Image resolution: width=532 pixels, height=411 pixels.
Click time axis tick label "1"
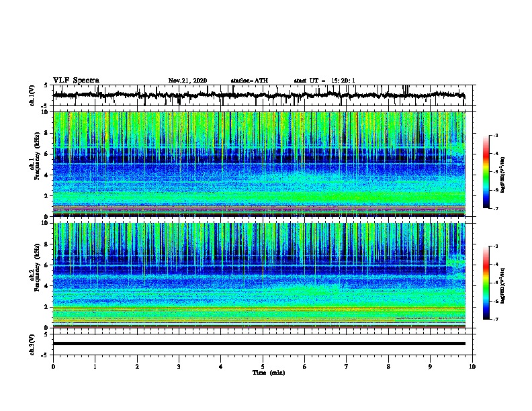(x=95, y=367)
